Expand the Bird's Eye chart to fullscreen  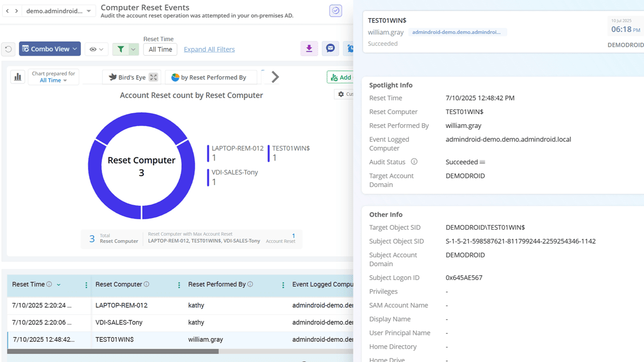[x=153, y=77]
